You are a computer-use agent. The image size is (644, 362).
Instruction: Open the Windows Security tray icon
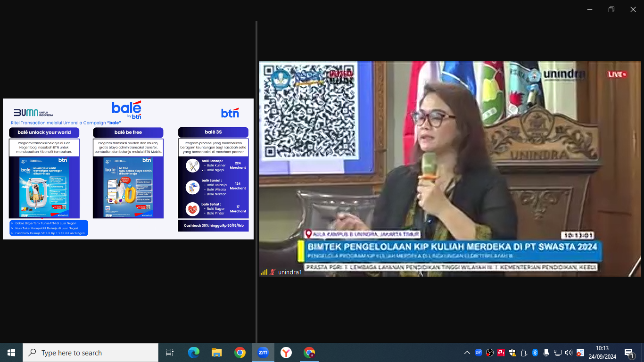pyautogui.click(x=512, y=353)
